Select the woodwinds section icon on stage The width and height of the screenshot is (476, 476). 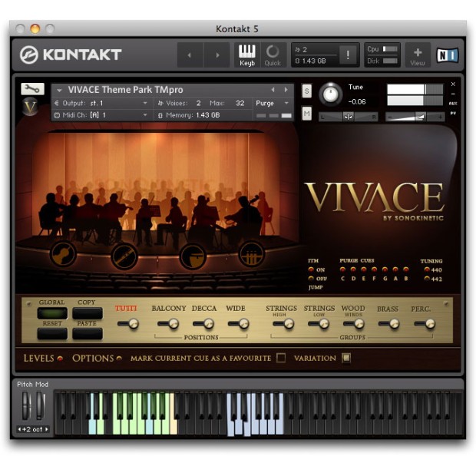point(124,256)
